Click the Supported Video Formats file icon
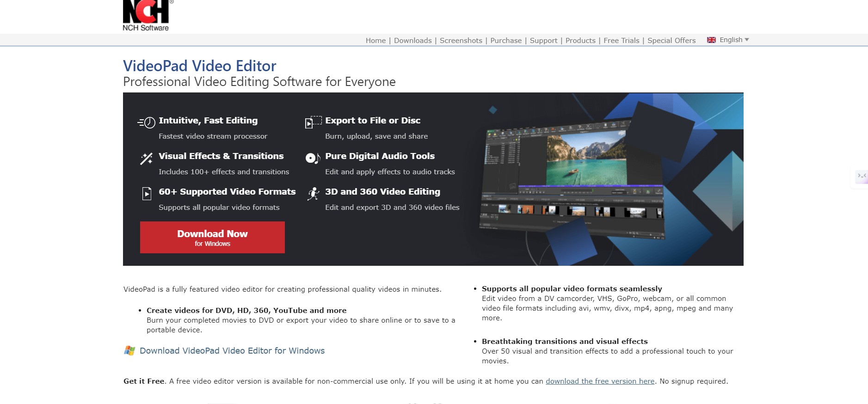Viewport: 868px width, 404px height. pos(147,193)
